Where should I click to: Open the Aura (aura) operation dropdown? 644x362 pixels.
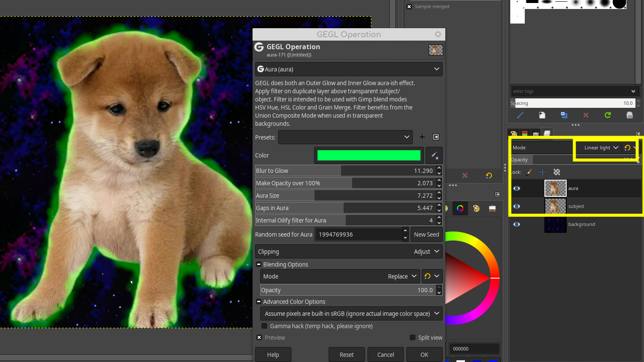[349, 69]
